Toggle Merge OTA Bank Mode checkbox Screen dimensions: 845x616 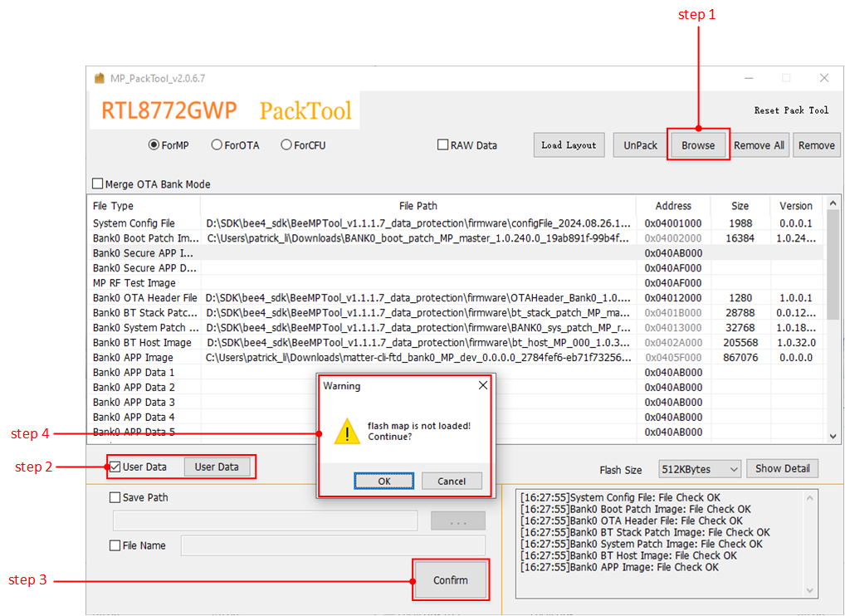[x=99, y=184]
